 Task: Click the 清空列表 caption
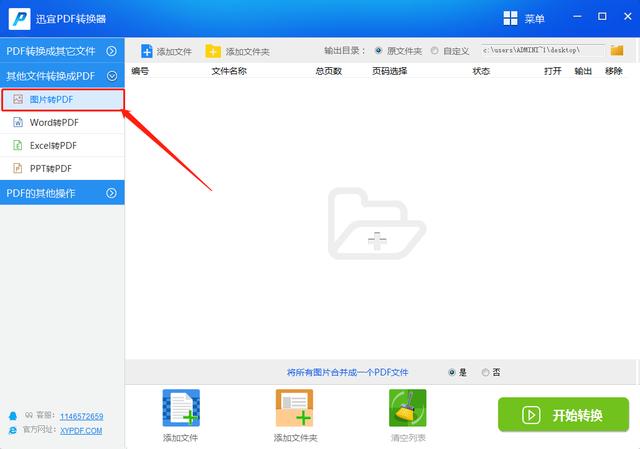coord(408,438)
